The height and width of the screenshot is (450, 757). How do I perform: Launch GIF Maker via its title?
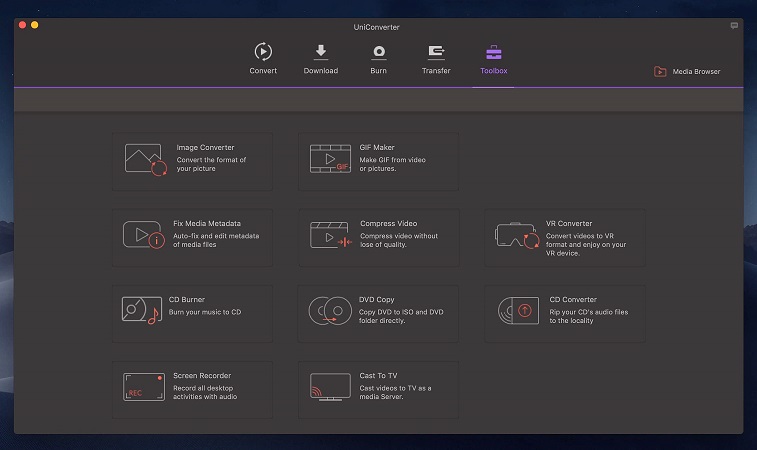[x=377, y=147]
